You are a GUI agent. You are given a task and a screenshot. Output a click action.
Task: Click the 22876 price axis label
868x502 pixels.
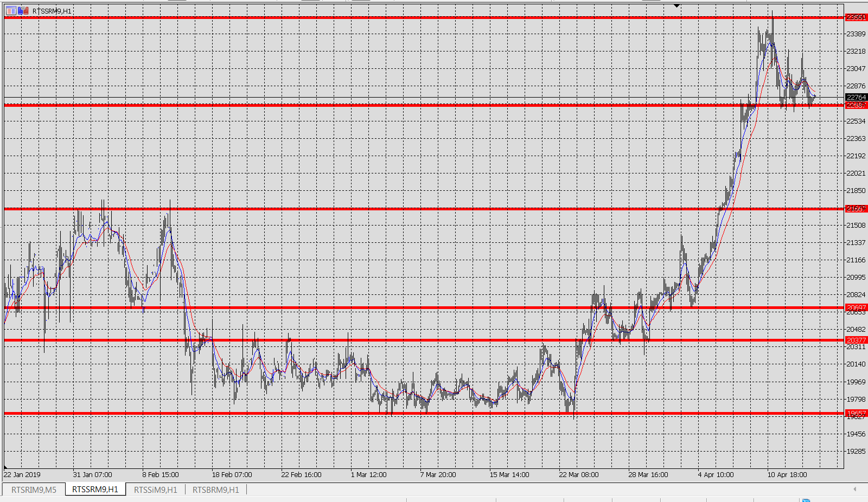[856, 86]
